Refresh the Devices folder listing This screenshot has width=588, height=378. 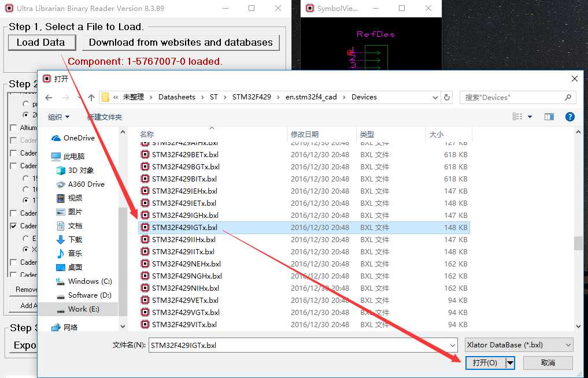tap(446, 98)
